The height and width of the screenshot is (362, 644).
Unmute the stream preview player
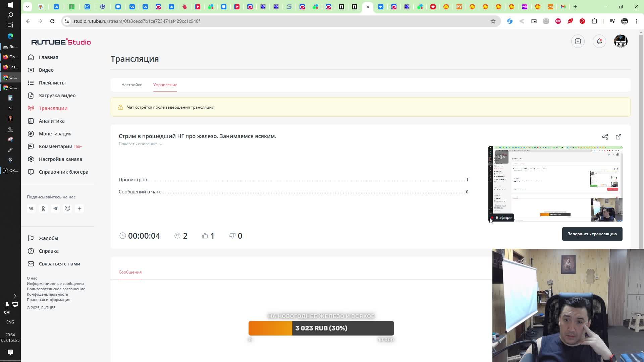click(x=501, y=157)
